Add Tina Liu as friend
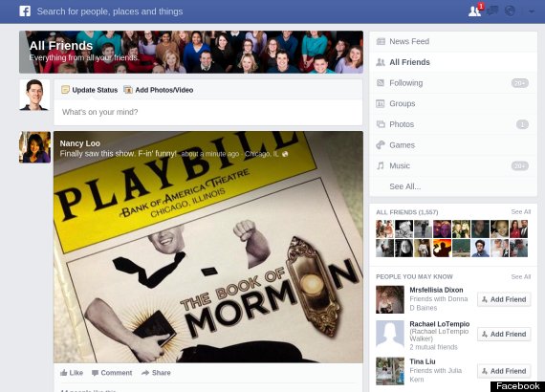This screenshot has height=392, width=545. tap(504, 371)
